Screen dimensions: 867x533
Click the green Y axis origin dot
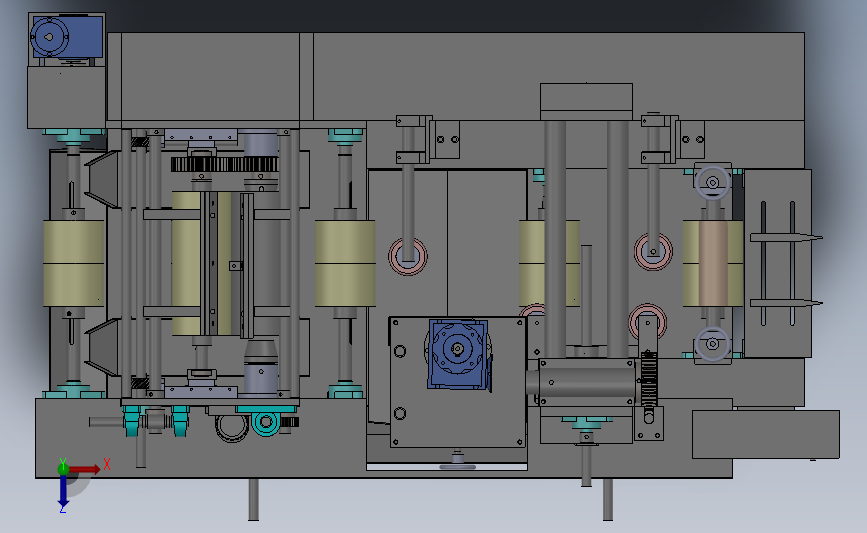[x=63, y=469]
